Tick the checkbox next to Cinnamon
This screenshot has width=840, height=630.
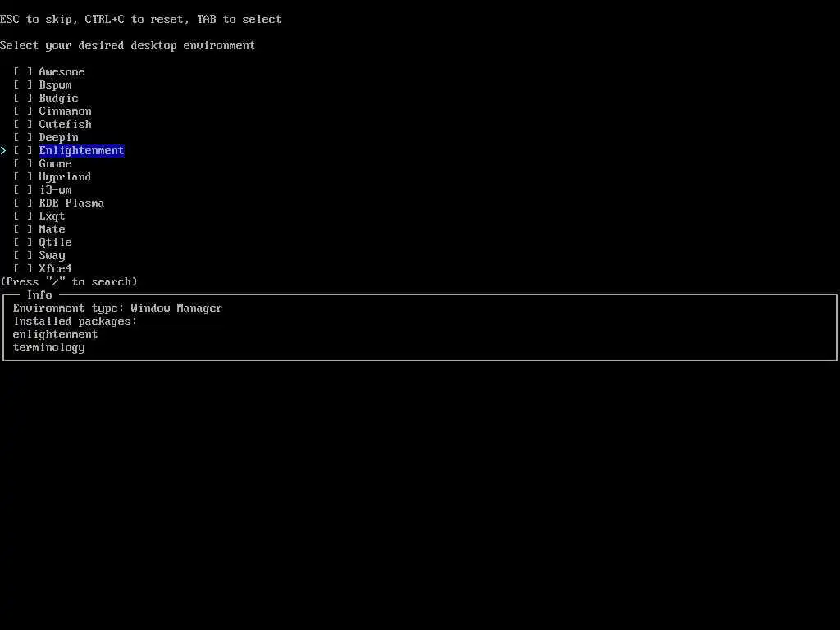23,111
